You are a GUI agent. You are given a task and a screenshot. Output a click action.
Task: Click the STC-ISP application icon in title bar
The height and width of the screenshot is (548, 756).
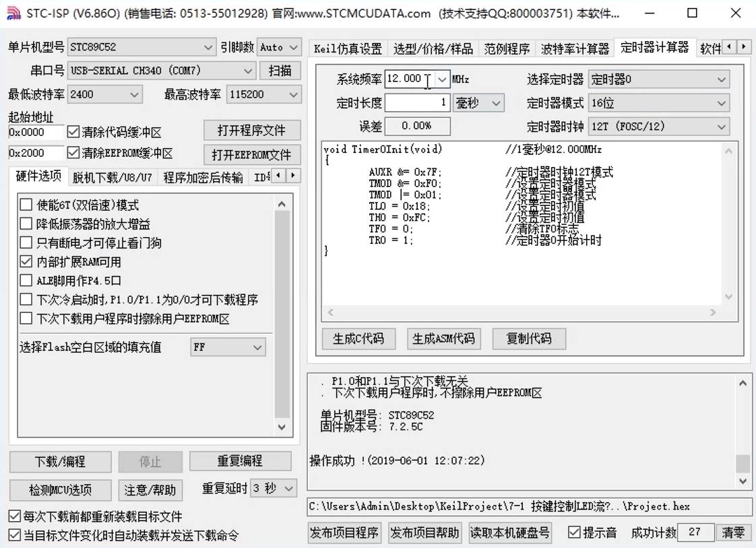[x=13, y=13]
